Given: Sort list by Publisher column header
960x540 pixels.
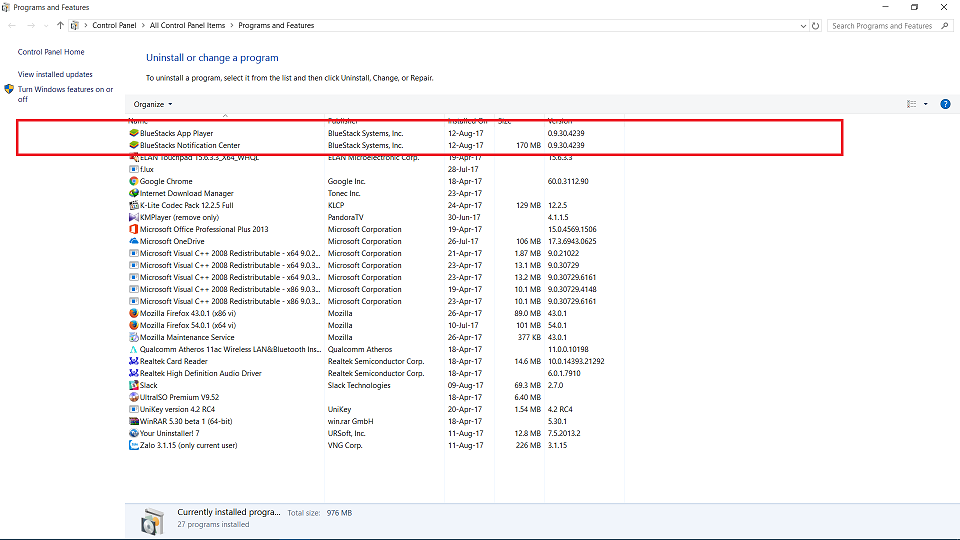Looking at the screenshot, I should 345,121.
